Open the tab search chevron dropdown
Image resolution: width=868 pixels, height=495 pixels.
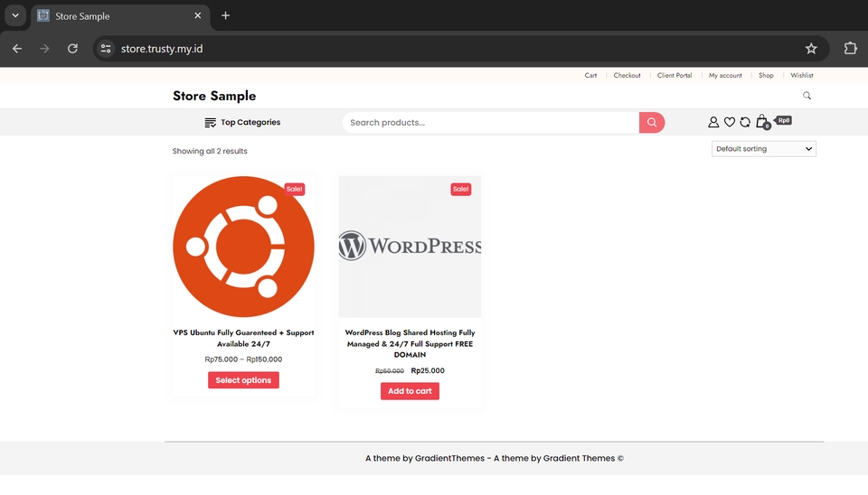15,15
